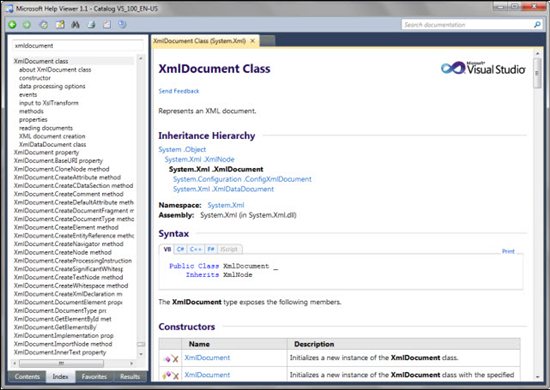Viewport: 550px width, 390px height.
Task: Click the index filter box containing xmldocument
Action: [78, 46]
